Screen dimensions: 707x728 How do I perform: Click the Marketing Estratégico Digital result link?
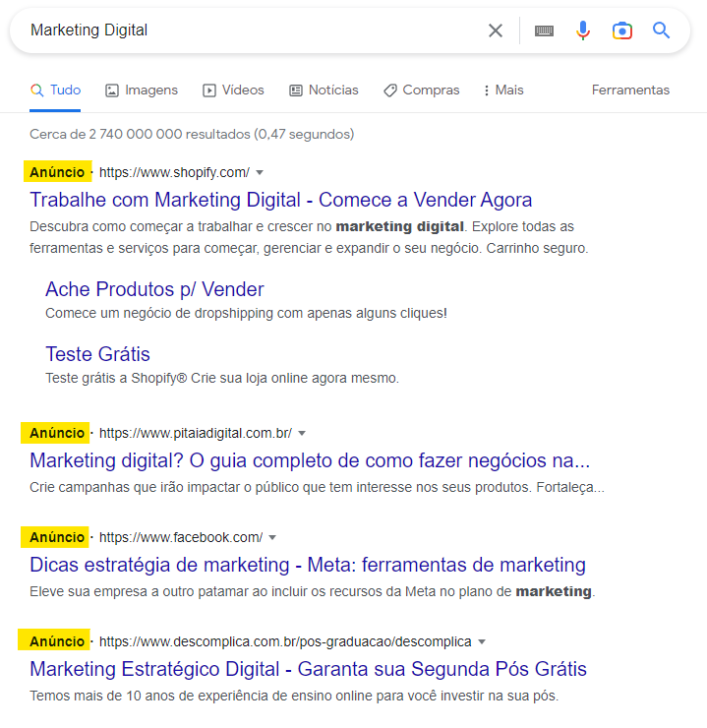click(308, 671)
